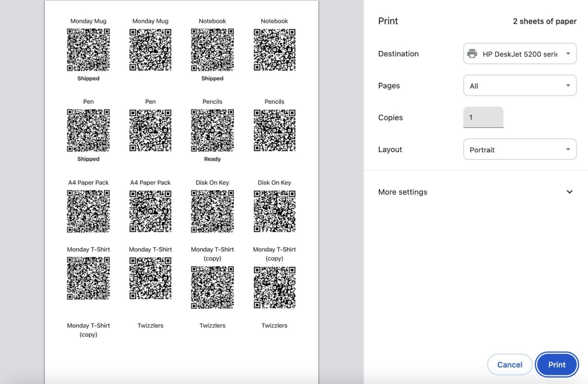Click the Copies number field
Screen dimensions: 588x384
pyautogui.click(x=483, y=118)
